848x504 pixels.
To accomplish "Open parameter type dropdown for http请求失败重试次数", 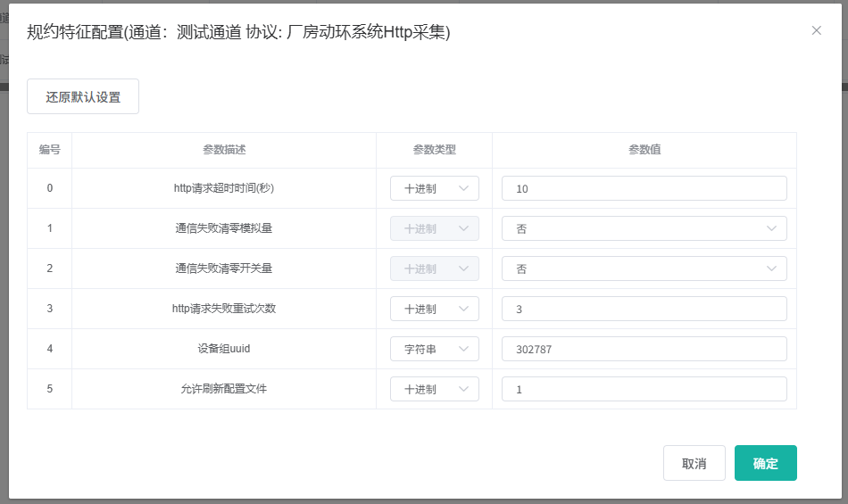I will pyautogui.click(x=435, y=309).
